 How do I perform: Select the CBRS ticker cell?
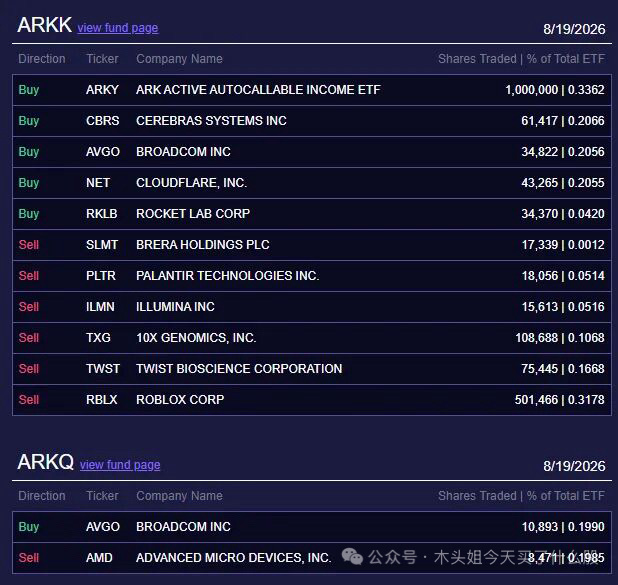click(102, 121)
